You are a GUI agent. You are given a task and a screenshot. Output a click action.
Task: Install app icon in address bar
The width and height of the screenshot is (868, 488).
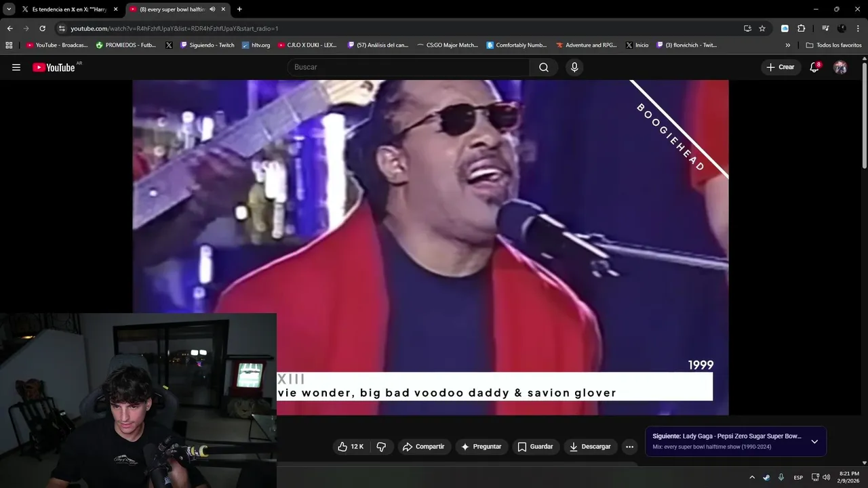(747, 28)
